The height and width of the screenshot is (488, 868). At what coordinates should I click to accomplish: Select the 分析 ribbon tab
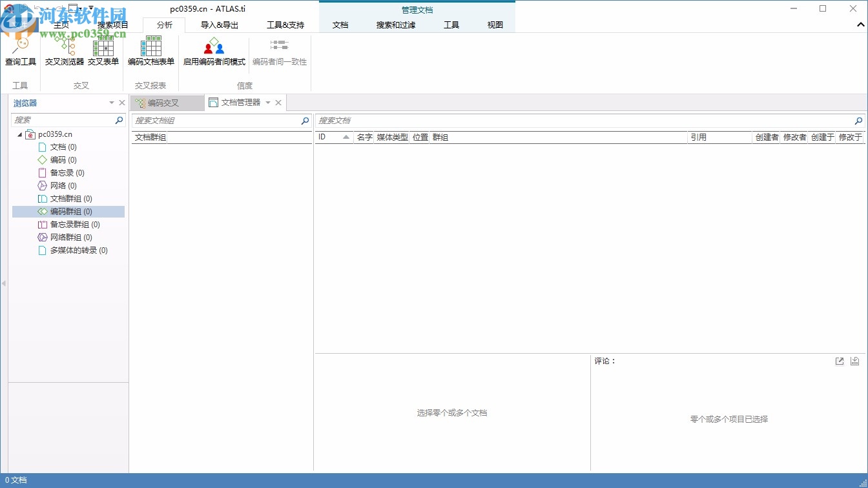click(x=164, y=25)
